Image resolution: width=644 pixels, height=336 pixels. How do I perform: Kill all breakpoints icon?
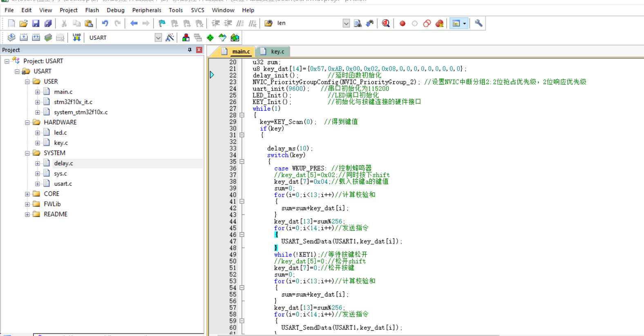440,23
